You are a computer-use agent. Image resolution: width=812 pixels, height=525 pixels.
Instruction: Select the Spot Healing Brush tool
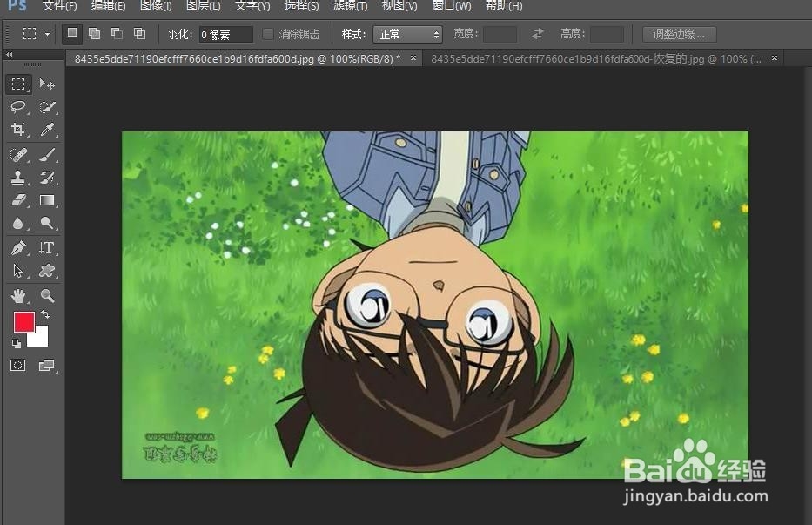click(18, 154)
